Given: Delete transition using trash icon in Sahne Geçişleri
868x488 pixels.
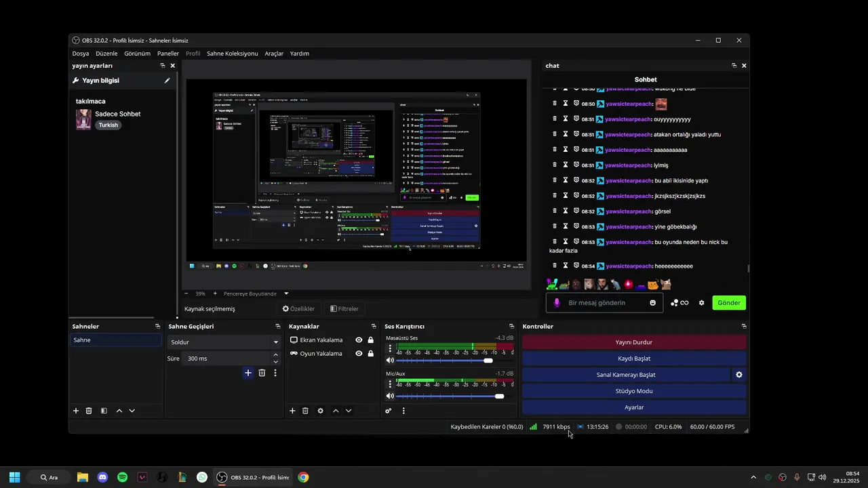Looking at the screenshot, I should pos(262,373).
